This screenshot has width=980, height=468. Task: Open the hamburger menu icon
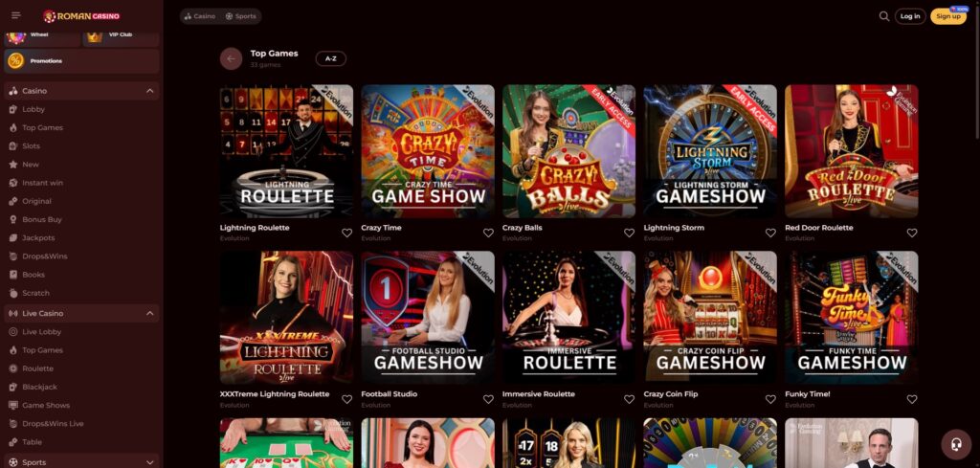point(16,15)
